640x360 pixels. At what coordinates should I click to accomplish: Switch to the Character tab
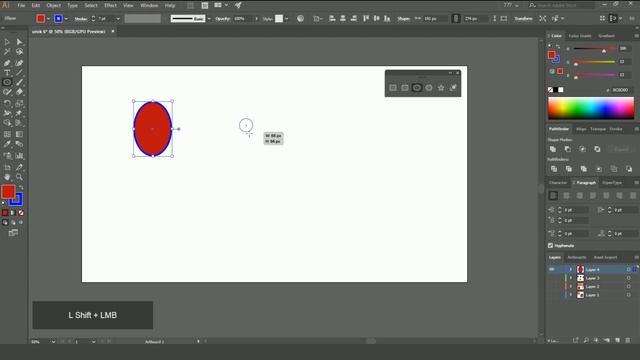[558, 183]
